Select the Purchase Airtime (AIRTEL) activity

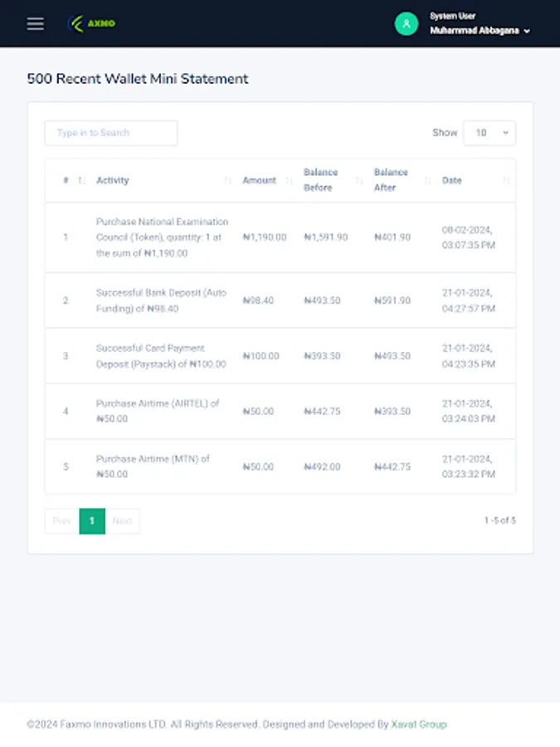tap(158, 411)
